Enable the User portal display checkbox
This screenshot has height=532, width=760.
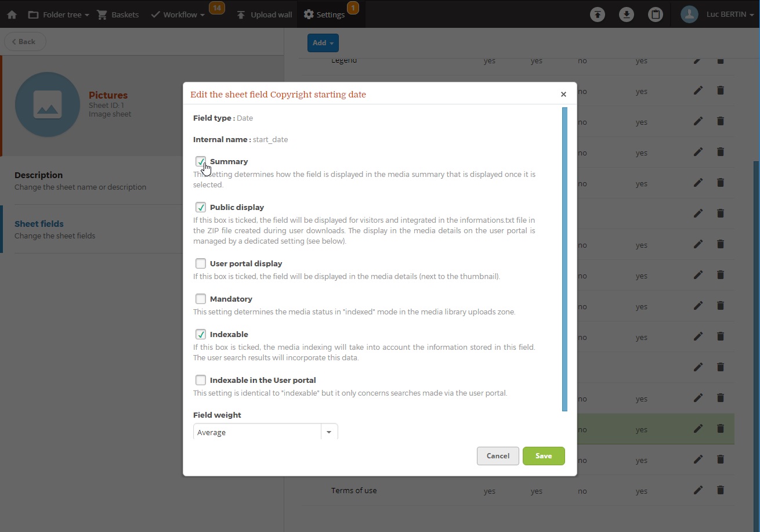pyautogui.click(x=201, y=263)
